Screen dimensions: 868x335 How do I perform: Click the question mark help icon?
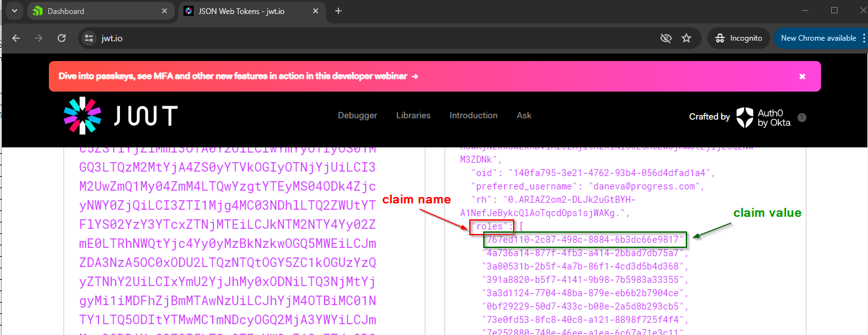point(802,118)
